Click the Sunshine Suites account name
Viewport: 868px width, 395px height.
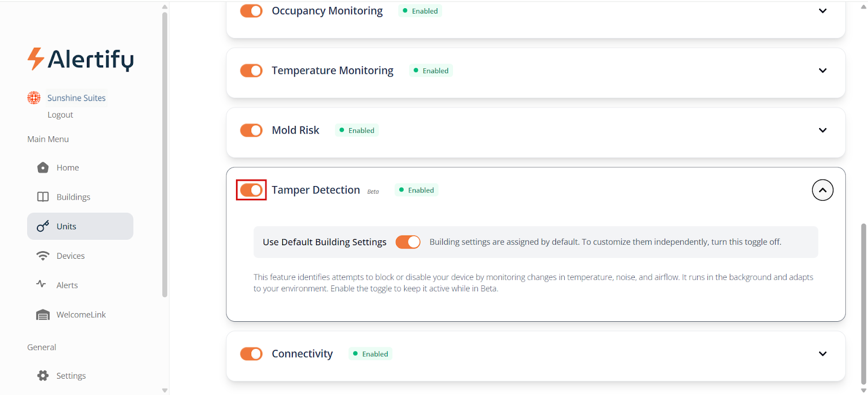[76, 98]
